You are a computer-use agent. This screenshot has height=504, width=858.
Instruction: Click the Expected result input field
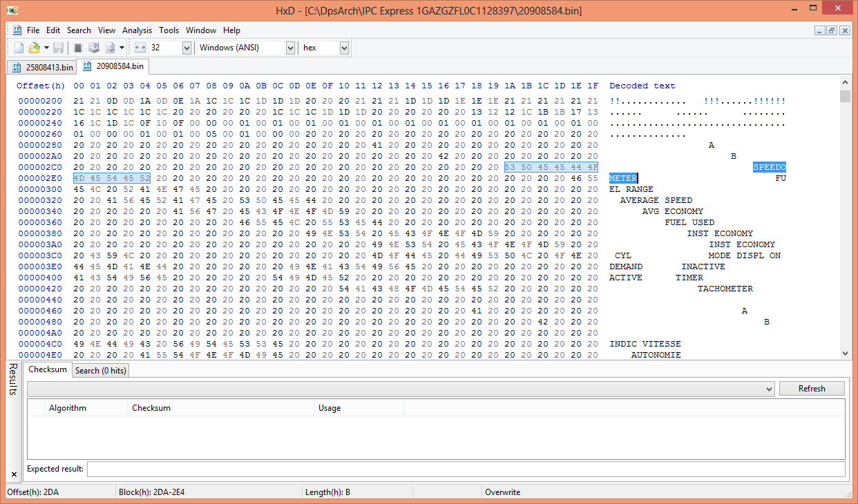466,469
